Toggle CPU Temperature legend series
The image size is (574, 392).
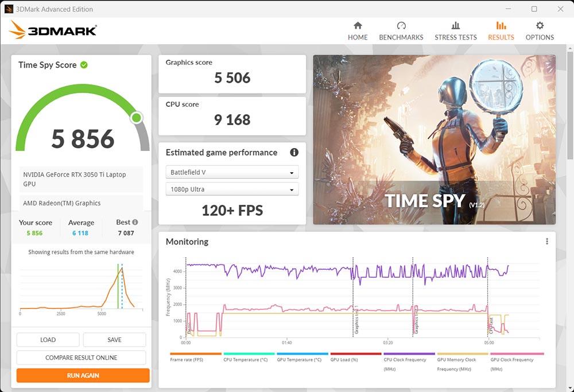(x=246, y=360)
